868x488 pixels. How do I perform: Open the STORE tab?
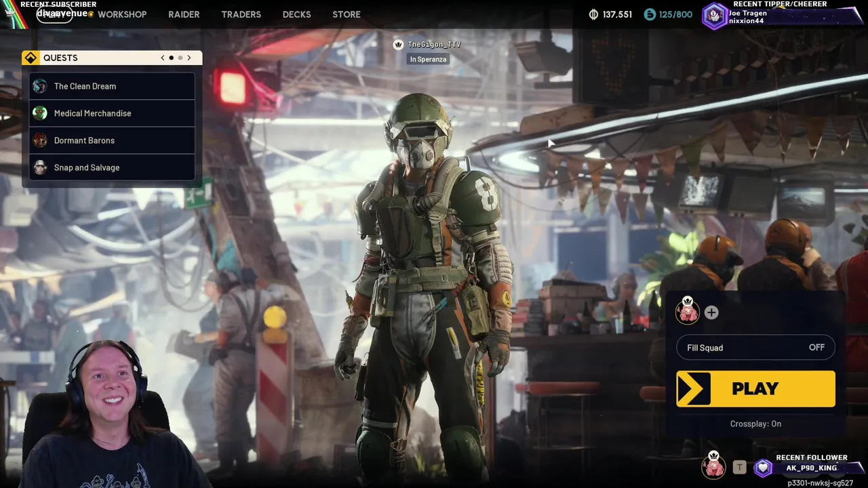coord(347,14)
